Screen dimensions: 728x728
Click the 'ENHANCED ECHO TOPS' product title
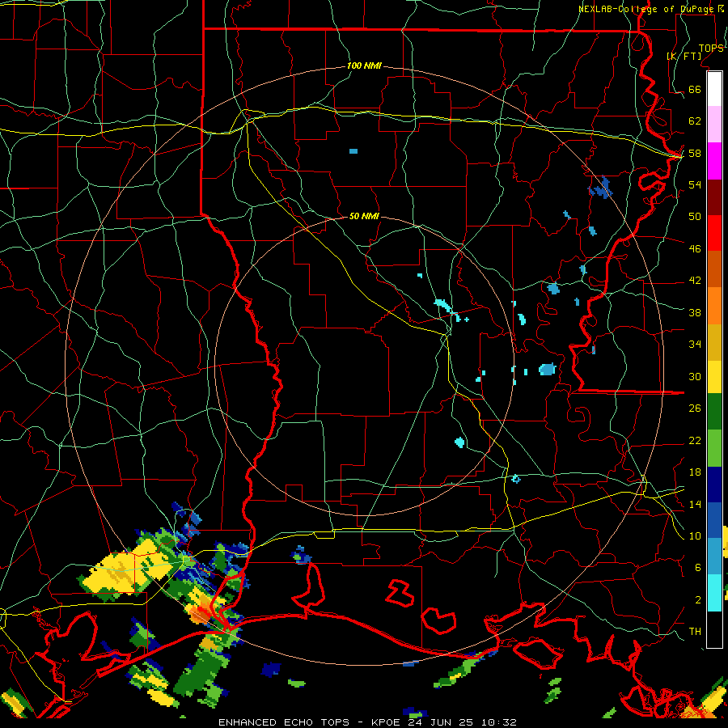coord(284,722)
